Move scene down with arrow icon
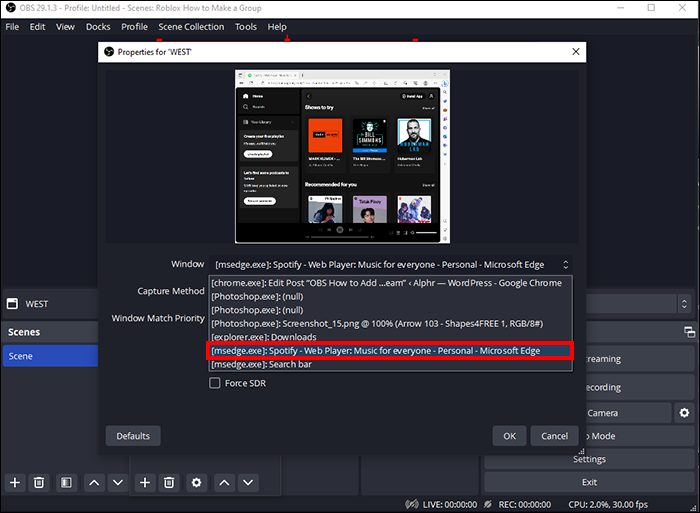The width and height of the screenshot is (700, 513). point(118,483)
